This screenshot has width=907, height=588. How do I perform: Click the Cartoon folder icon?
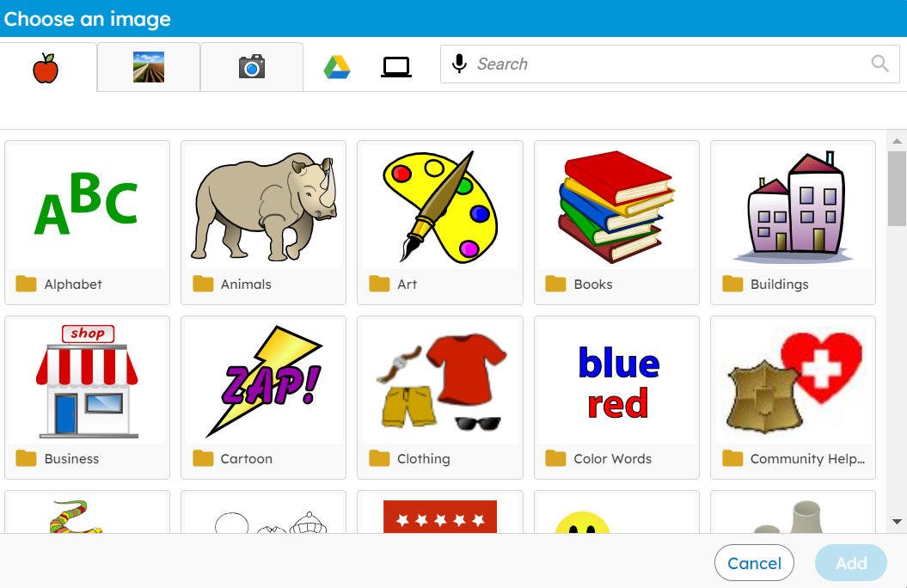tap(203, 458)
